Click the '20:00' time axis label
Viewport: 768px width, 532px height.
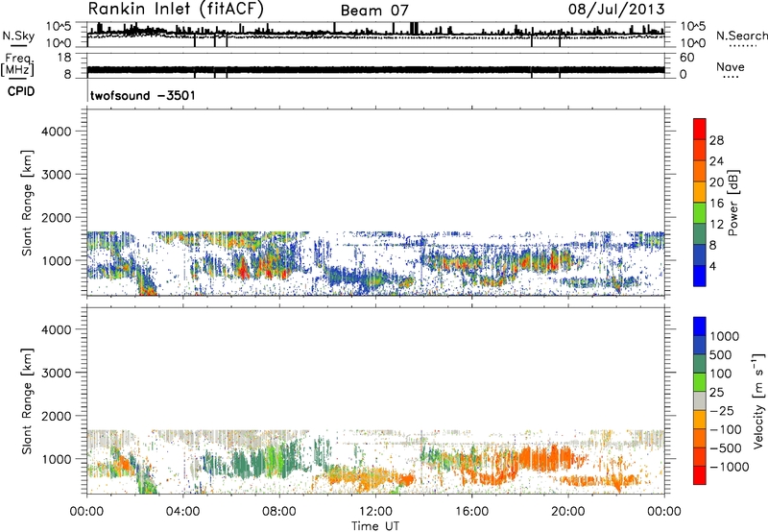tap(568, 512)
